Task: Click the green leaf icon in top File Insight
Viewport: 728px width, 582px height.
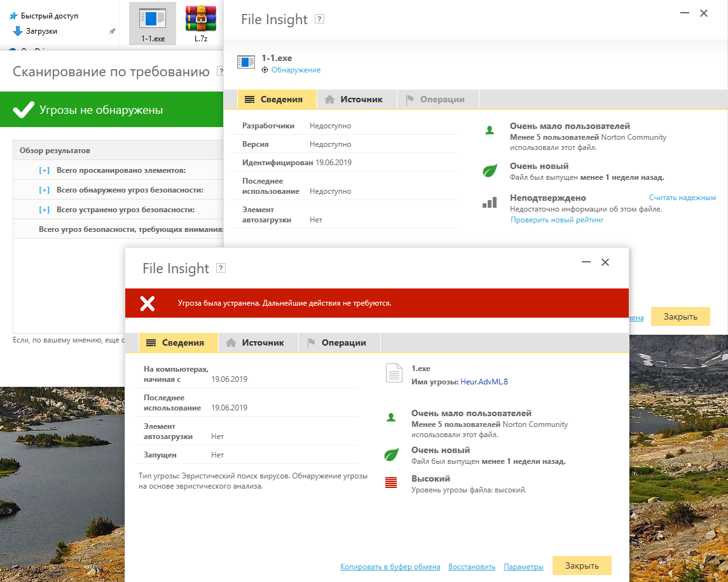Action: 490,170
